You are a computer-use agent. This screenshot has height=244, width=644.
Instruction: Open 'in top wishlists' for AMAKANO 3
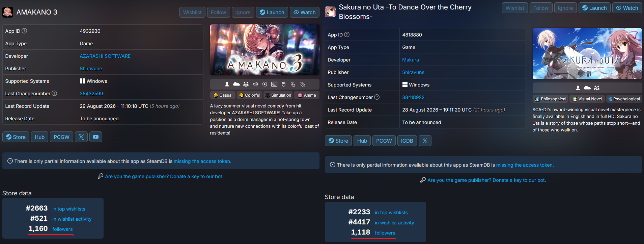coord(69,209)
